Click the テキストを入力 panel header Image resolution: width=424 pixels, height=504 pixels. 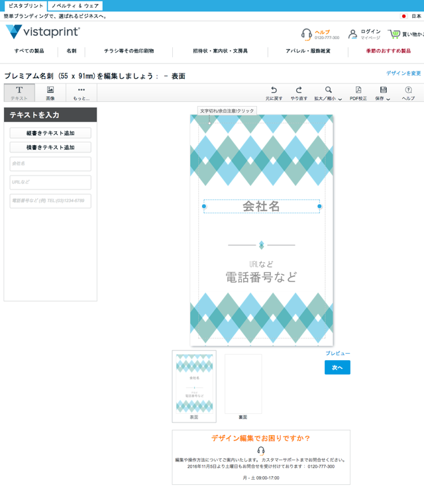(50, 115)
